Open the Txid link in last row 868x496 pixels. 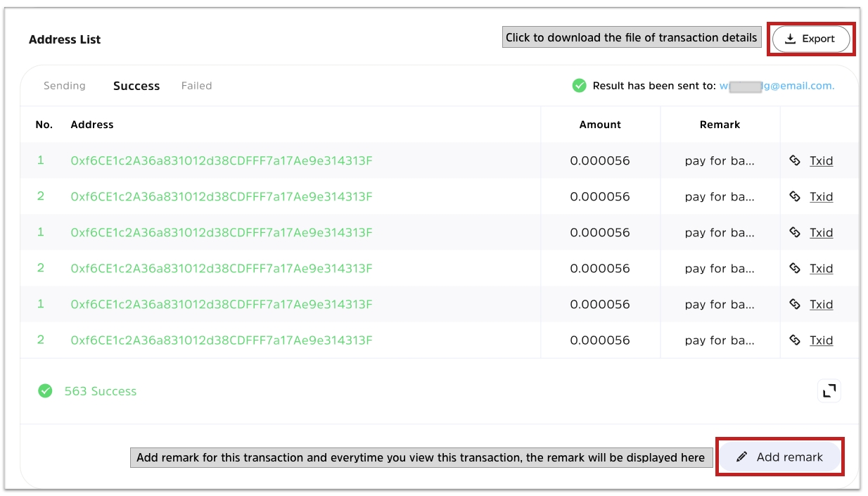[x=821, y=340]
